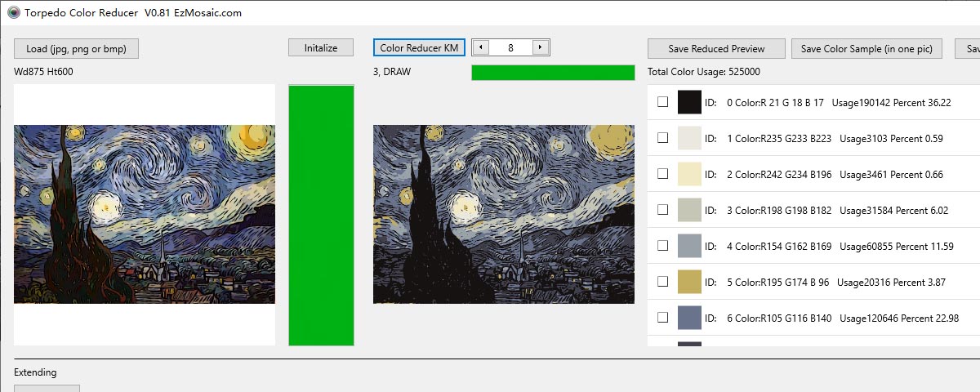
Task: Save Color Sample in one pic
Action: (x=866, y=48)
